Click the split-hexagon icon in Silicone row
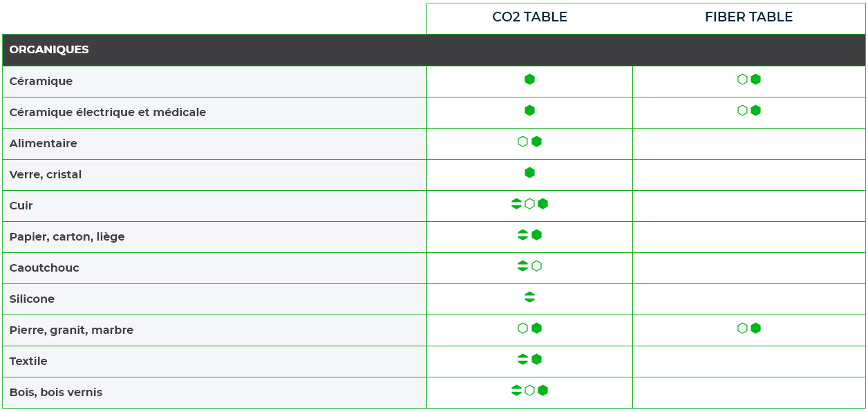Image resolution: width=868 pixels, height=412 pixels. coord(529,297)
